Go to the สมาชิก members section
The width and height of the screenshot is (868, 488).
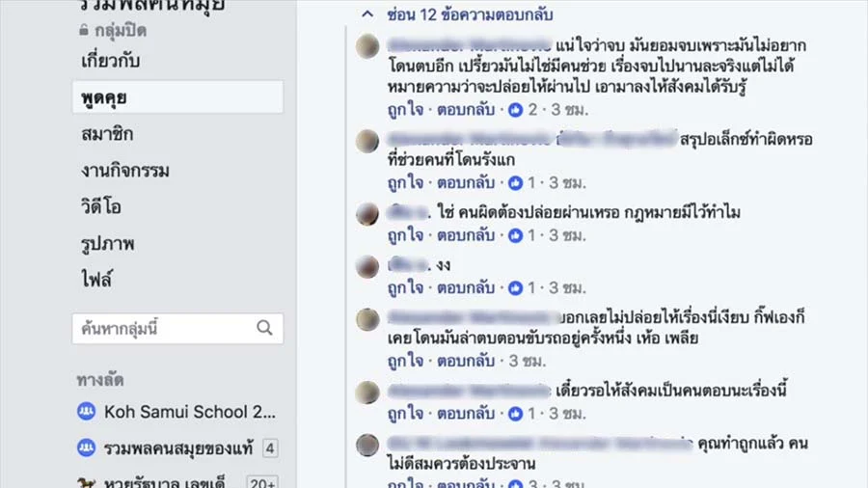(107, 134)
